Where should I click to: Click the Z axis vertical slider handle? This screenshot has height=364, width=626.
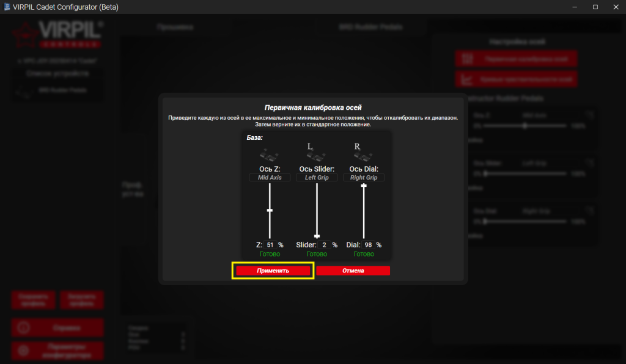click(270, 210)
